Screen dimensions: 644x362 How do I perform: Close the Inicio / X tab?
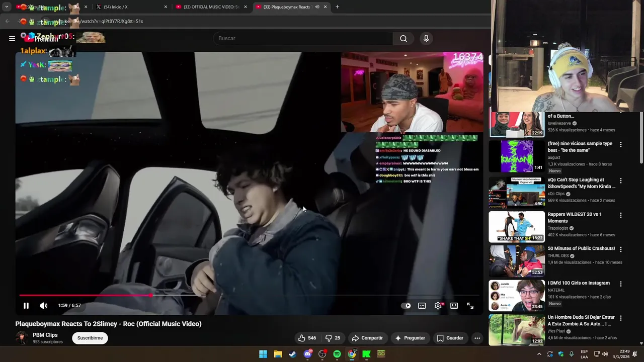click(x=166, y=7)
